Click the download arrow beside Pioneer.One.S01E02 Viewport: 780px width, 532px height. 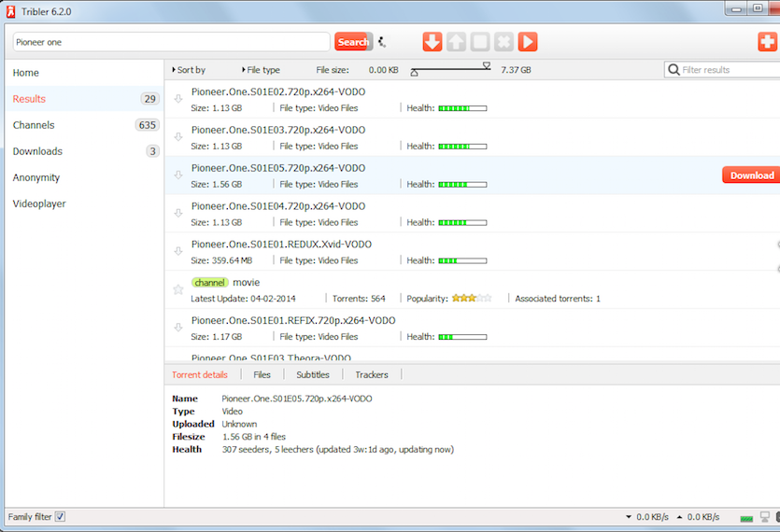tap(178, 99)
